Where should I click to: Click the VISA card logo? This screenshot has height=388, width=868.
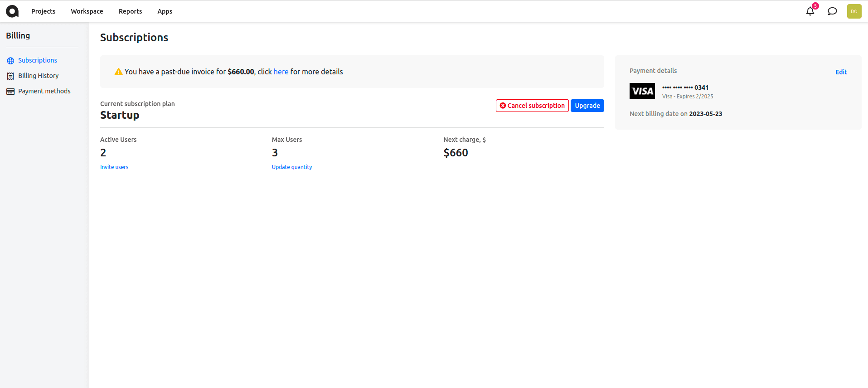(x=642, y=91)
